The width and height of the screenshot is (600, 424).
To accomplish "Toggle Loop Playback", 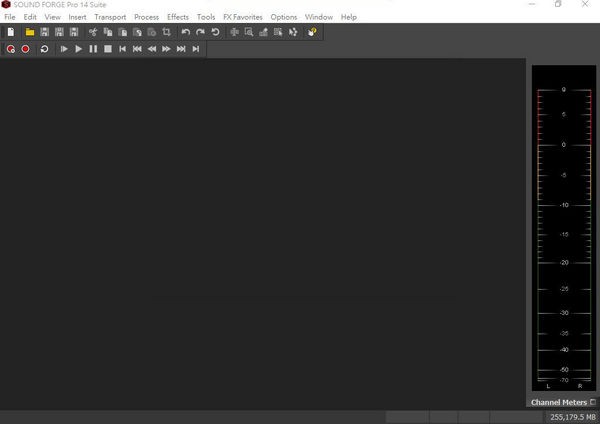I will tap(44, 49).
